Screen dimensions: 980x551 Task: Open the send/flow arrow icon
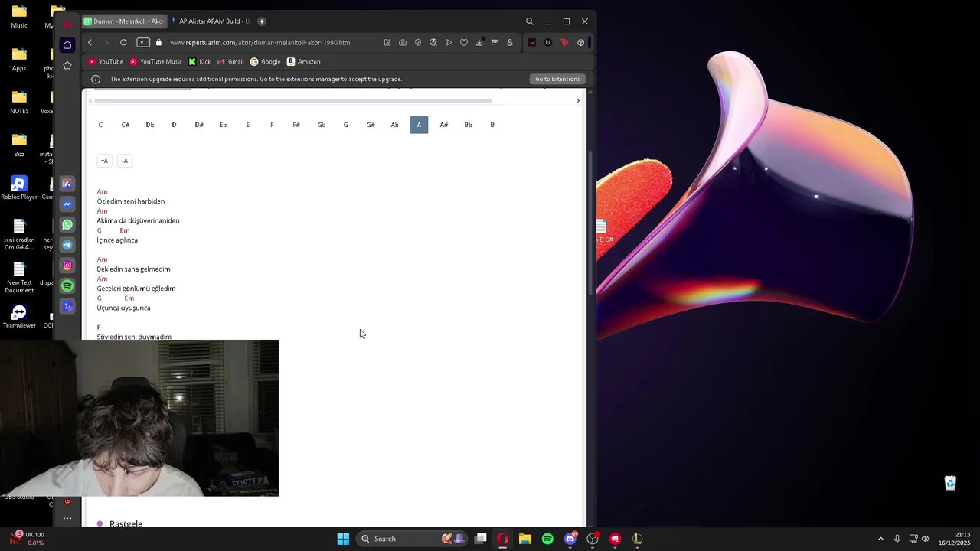pyautogui.click(x=449, y=42)
